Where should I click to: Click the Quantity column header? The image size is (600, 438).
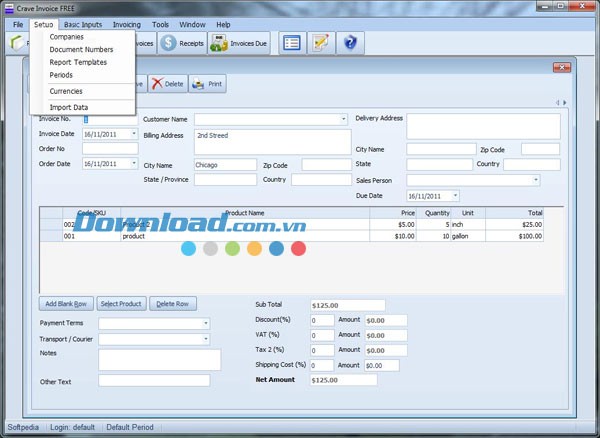(434, 213)
